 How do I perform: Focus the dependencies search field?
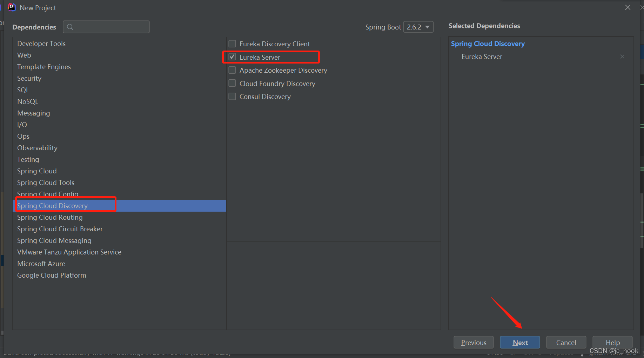[x=106, y=27]
